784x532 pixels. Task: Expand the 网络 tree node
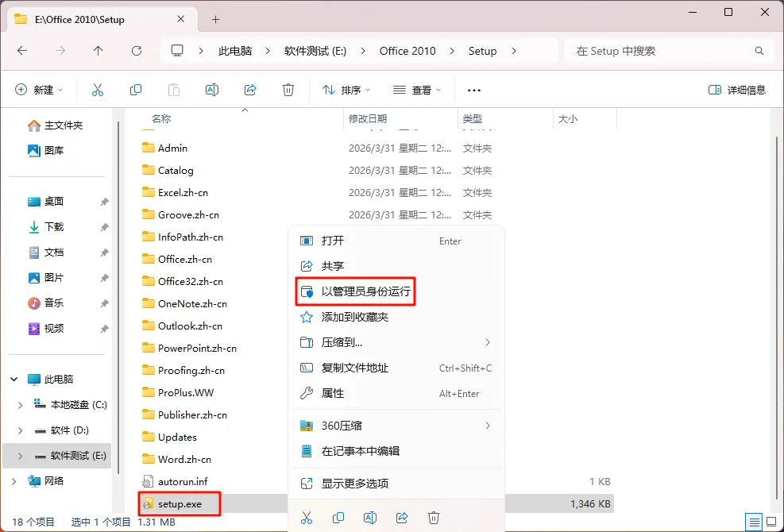14,481
